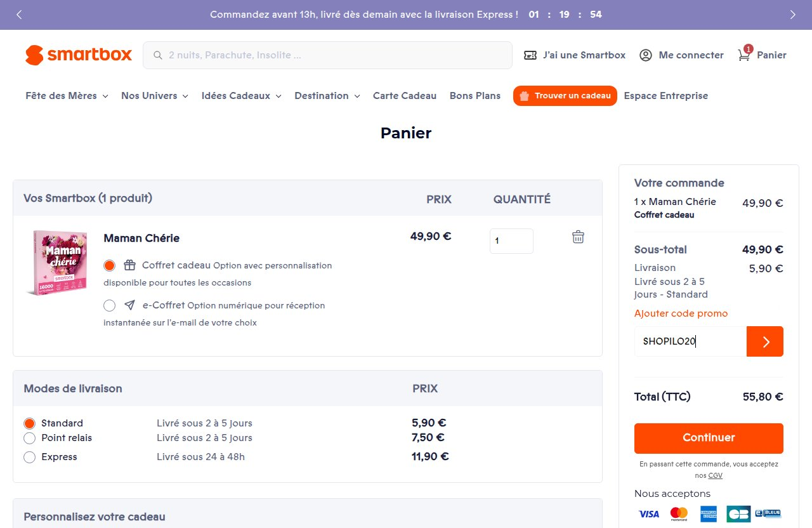
Task: Click the Me connecter link
Action: point(681,55)
